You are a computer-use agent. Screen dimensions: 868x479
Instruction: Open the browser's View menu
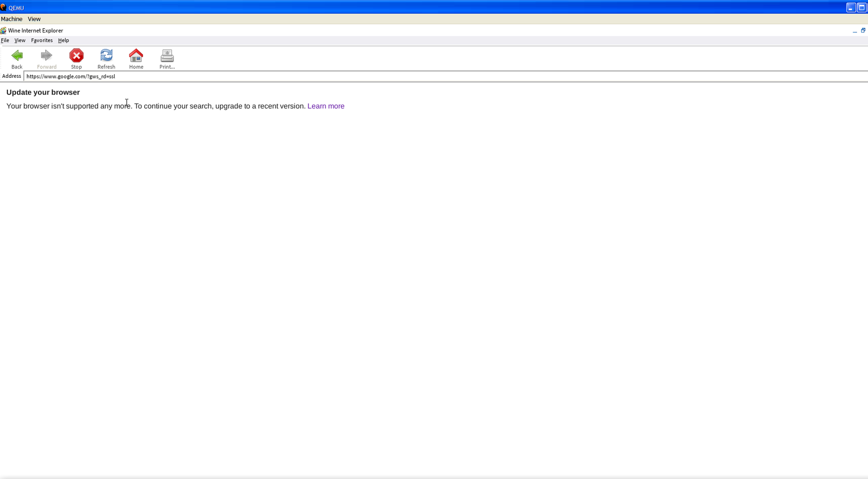pyautogui.click(x=19, y=40)
